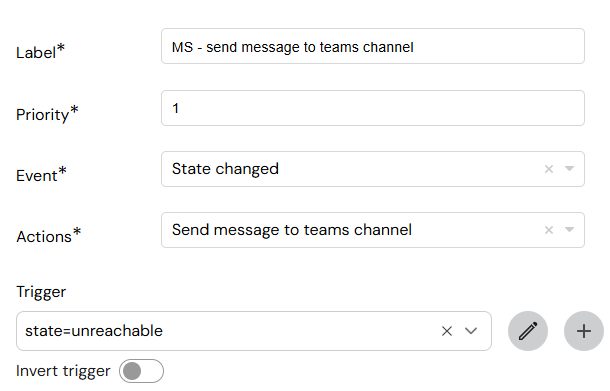Expand the Actions dropdown arrow

[569, 230]
